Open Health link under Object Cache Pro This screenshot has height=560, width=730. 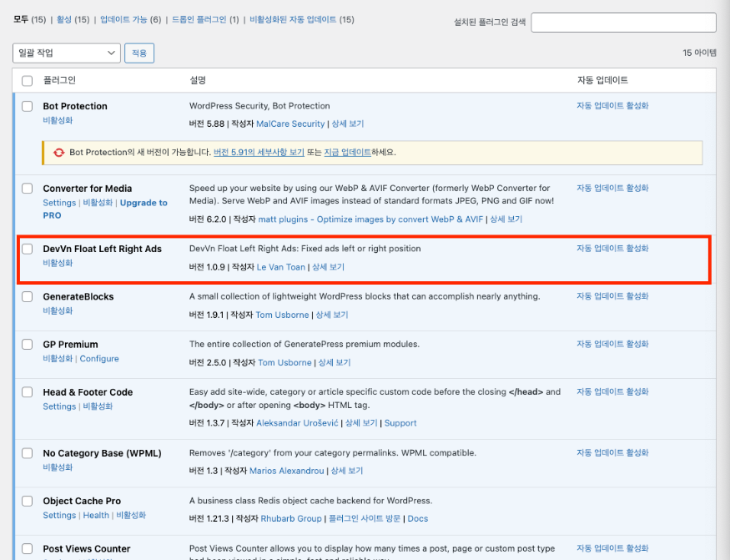pyautogui.click(x=96, y=516)
